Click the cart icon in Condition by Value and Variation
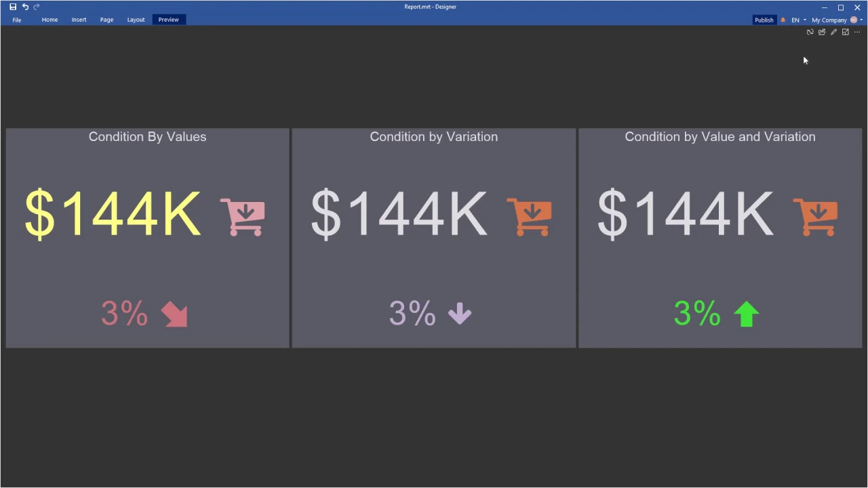 815,217
